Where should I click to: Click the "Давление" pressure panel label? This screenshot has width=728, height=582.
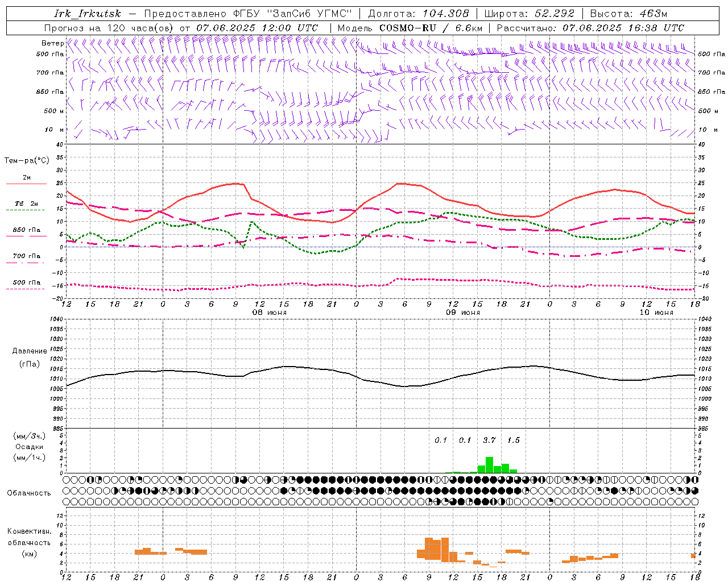(x=30, y=351)
